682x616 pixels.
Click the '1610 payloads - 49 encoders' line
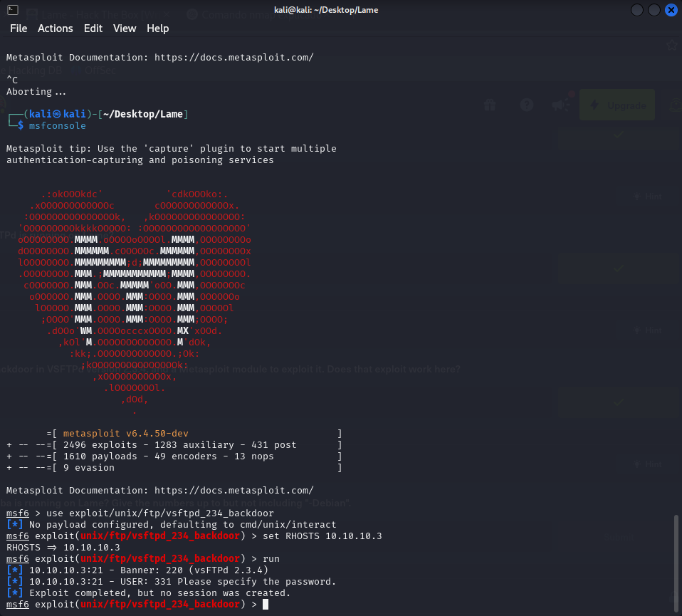pos(168,456)
